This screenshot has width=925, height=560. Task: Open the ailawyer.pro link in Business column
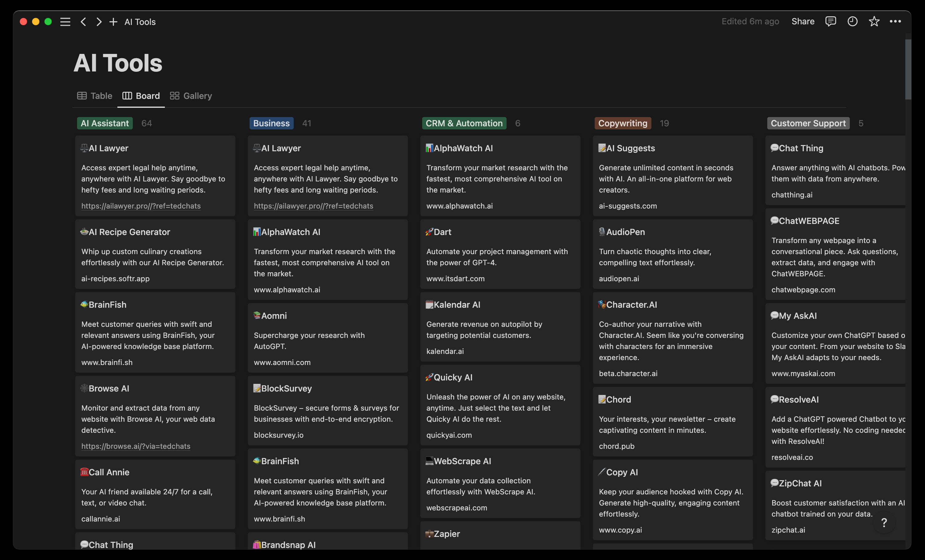pyautogui.click(x=313, y=206)
